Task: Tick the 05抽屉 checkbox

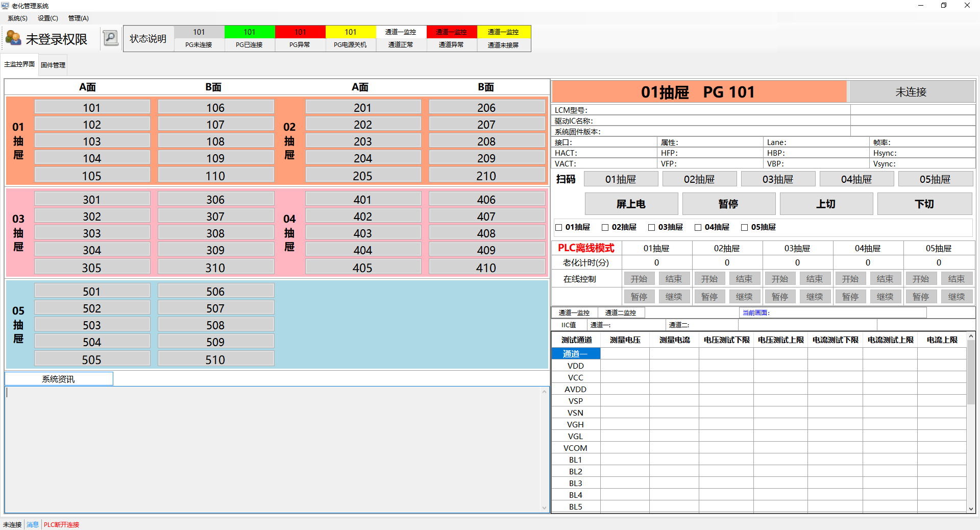Action: (745, 227)
